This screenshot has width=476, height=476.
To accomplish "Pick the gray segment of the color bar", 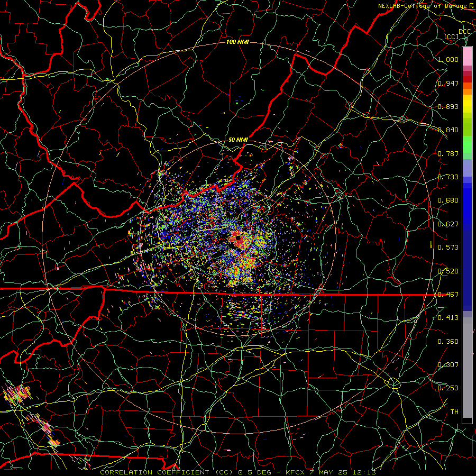I will click(x=467, y=368).
